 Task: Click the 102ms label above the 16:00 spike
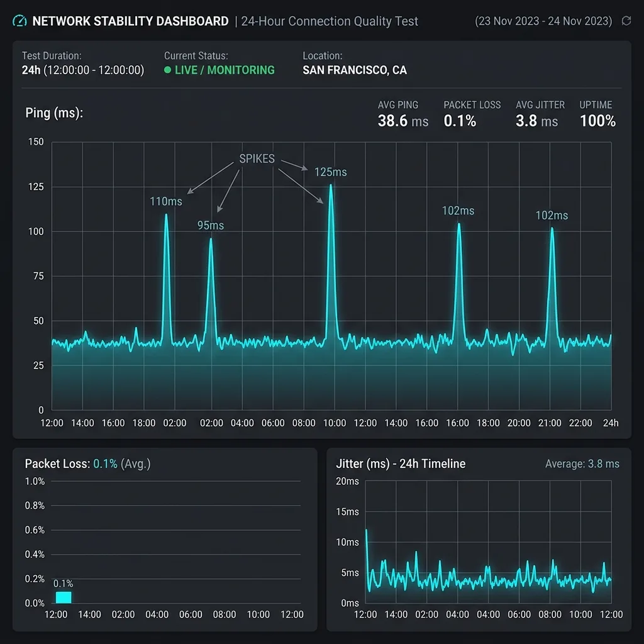(x=458, y=211)
